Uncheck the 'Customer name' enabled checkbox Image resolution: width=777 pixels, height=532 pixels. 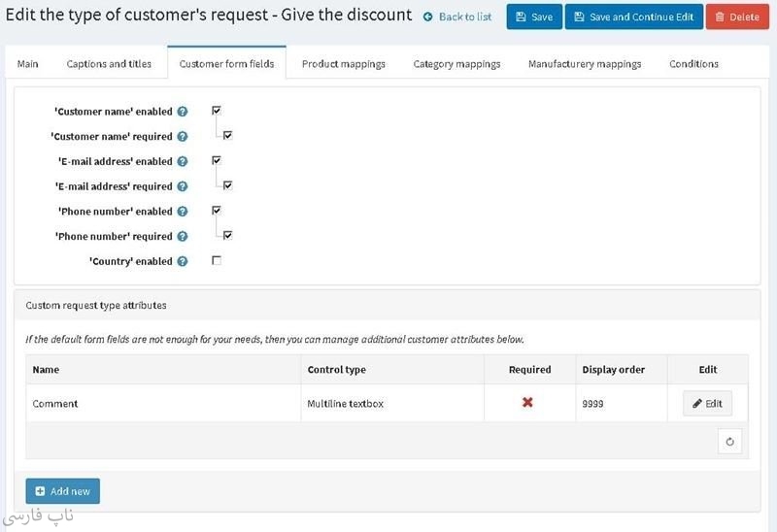tap(217, 111)
